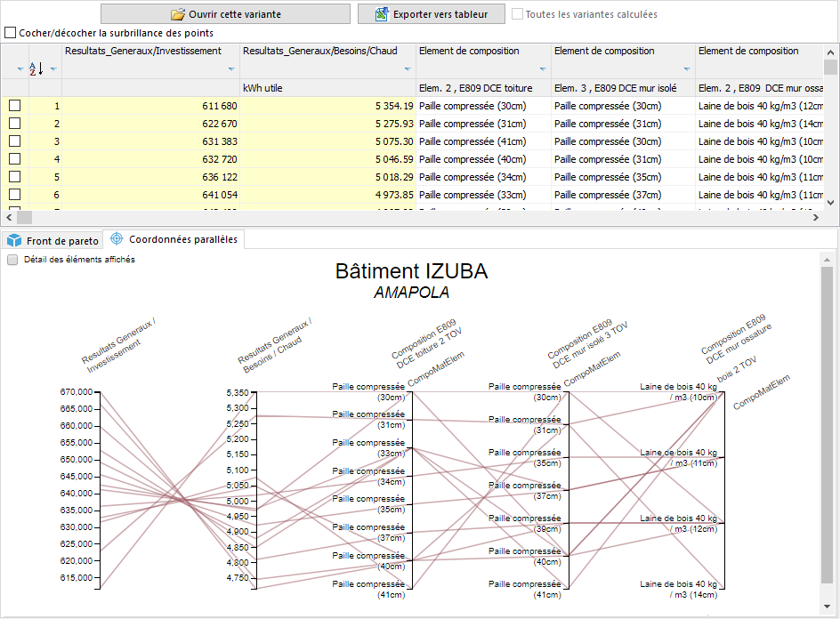
Task: Check the box for variant row 4
Action: 15,158
